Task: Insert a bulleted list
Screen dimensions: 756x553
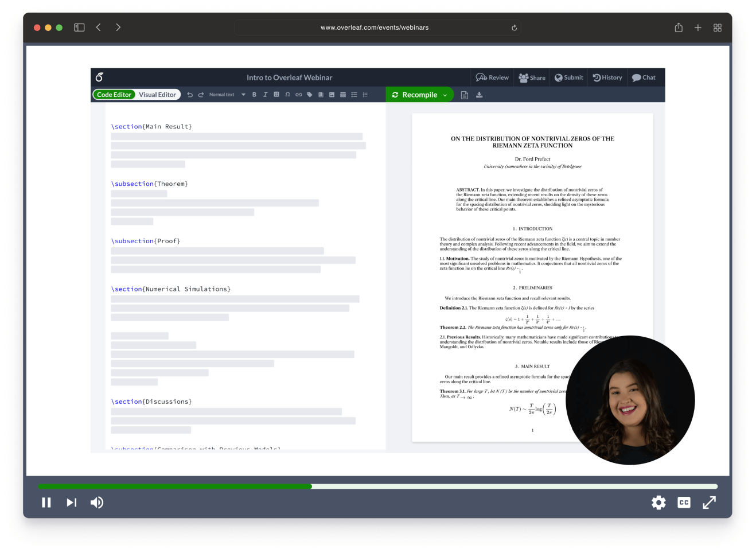Action: point(354,95)
